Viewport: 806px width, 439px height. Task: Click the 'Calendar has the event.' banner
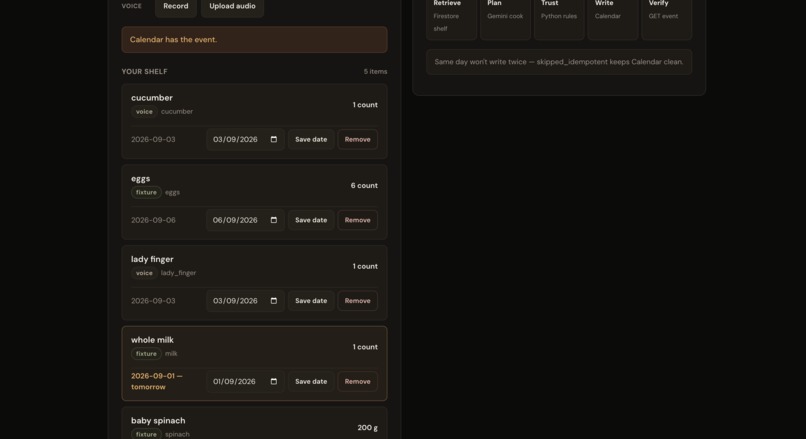(254, 40)
